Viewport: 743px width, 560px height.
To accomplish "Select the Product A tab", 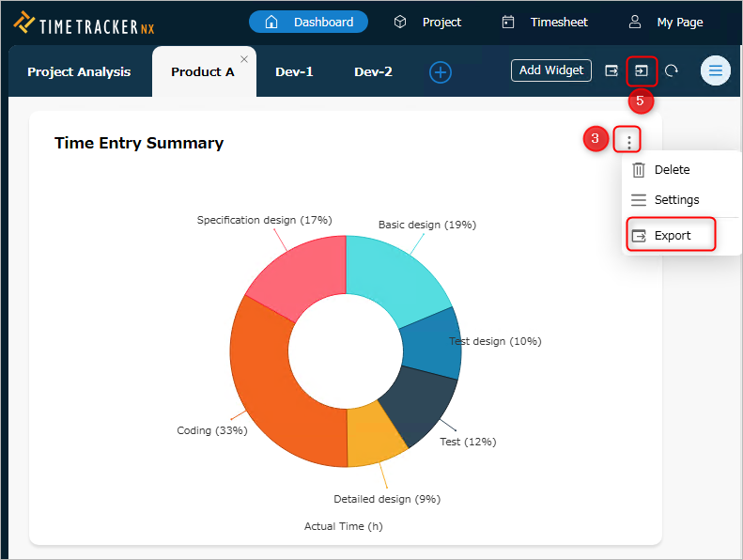I will point(203,71).
